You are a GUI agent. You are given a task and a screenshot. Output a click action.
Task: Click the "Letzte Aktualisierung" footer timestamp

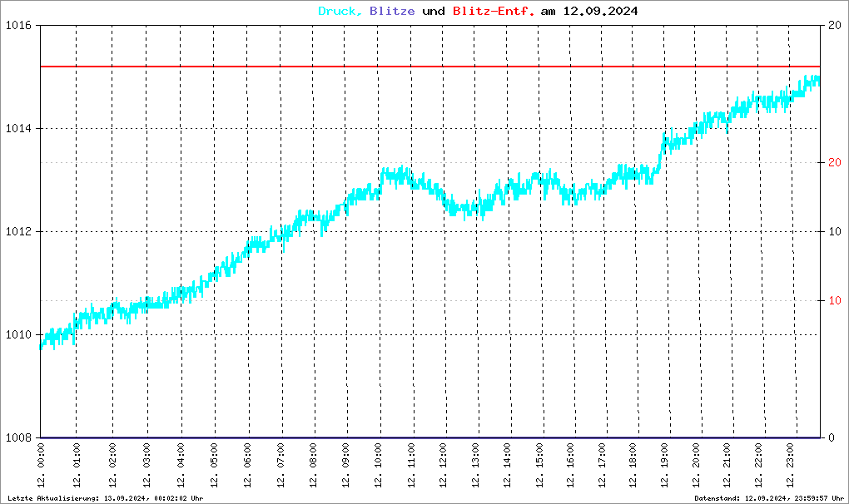point(106,498)
